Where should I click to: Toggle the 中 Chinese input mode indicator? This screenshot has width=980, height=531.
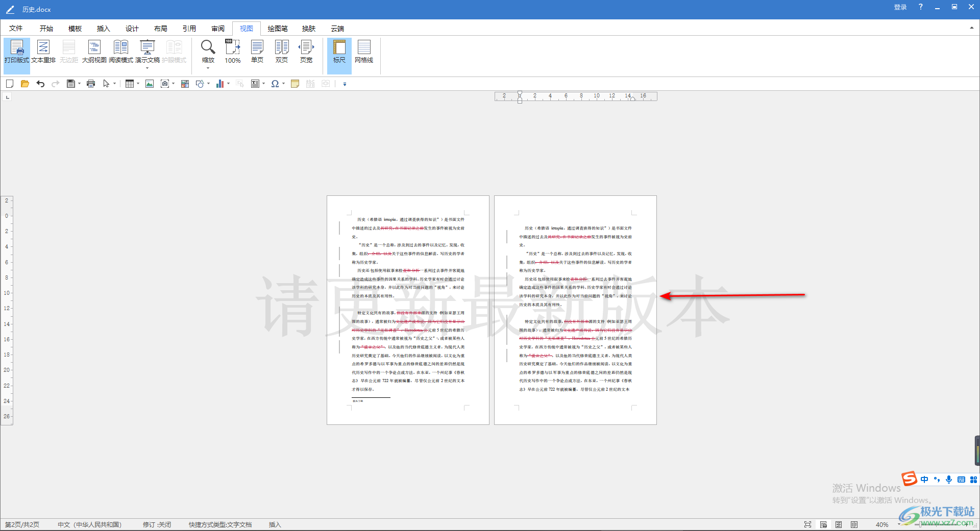[924, 479]
